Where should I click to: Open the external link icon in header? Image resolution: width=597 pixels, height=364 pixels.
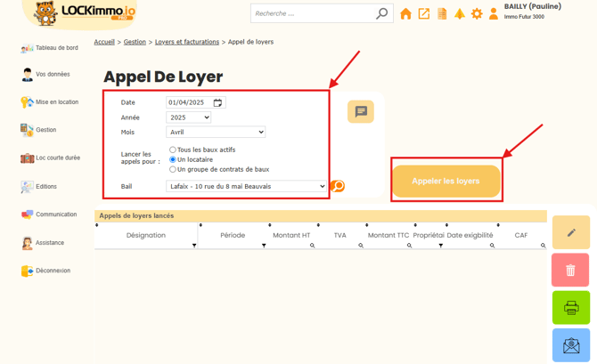tap(424, 13)
